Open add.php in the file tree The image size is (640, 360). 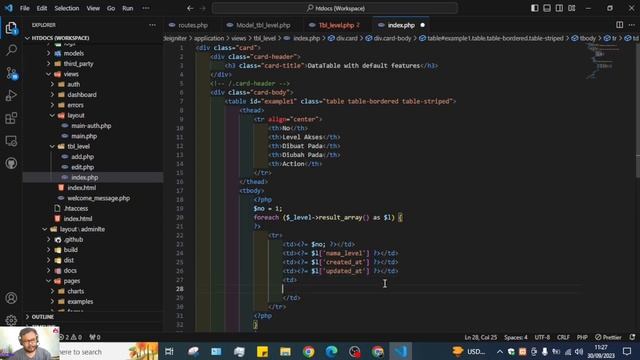tap(82, 157)
